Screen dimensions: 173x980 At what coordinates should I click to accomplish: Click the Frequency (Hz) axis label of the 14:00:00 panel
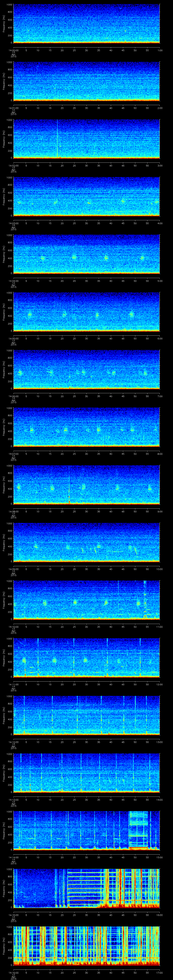[x=4, y=24]
